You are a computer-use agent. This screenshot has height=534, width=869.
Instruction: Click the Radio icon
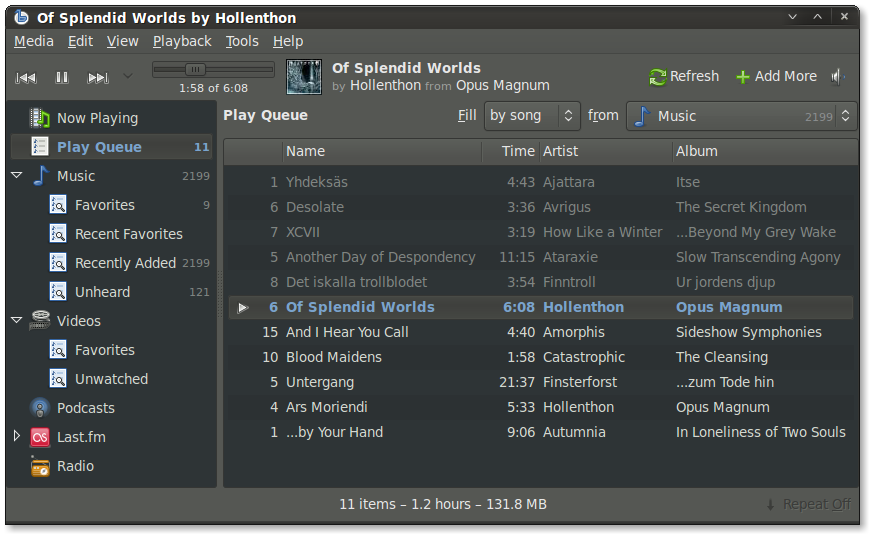[40, 466]
